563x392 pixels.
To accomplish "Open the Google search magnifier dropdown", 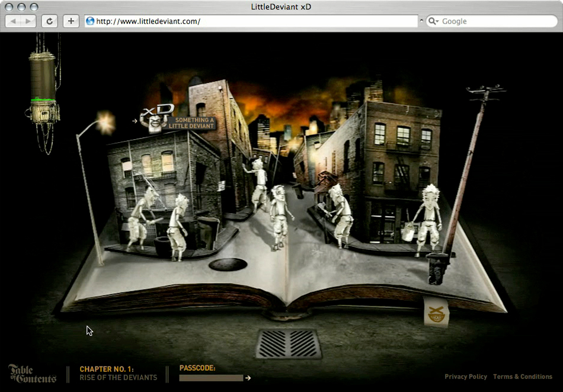I will point(433,21).
